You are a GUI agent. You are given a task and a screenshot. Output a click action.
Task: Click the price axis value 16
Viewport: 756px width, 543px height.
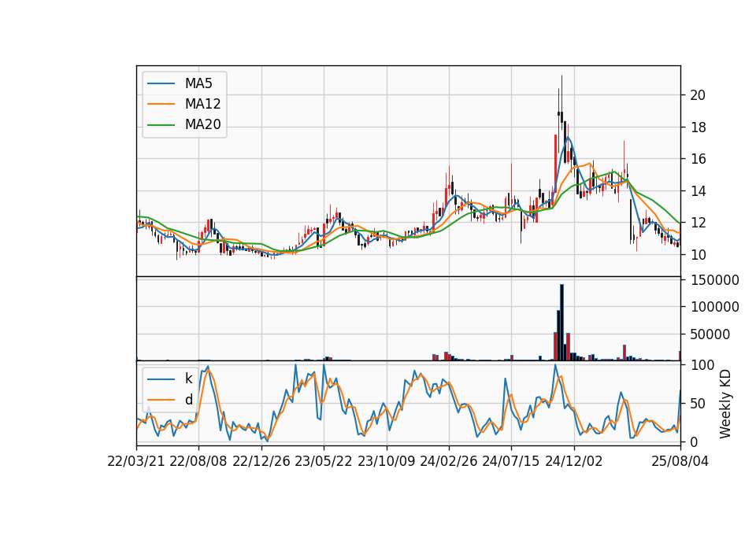click(x=698, y=159)
